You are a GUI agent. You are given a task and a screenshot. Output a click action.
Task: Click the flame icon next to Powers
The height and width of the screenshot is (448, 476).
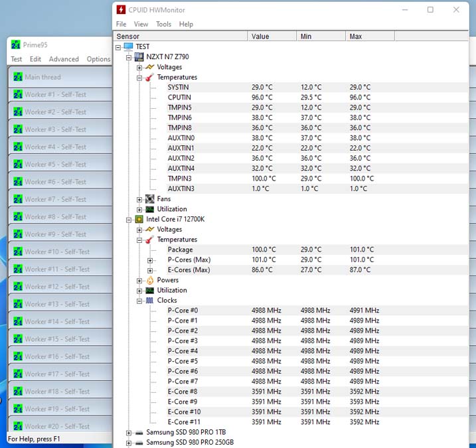point(149,280)
